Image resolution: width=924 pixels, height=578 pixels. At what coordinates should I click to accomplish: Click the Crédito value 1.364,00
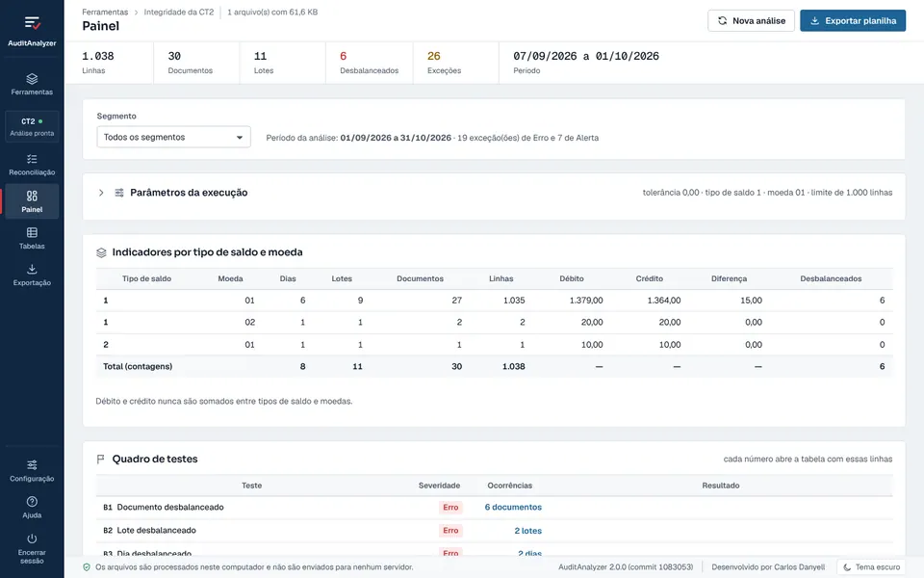pos(663,301)
